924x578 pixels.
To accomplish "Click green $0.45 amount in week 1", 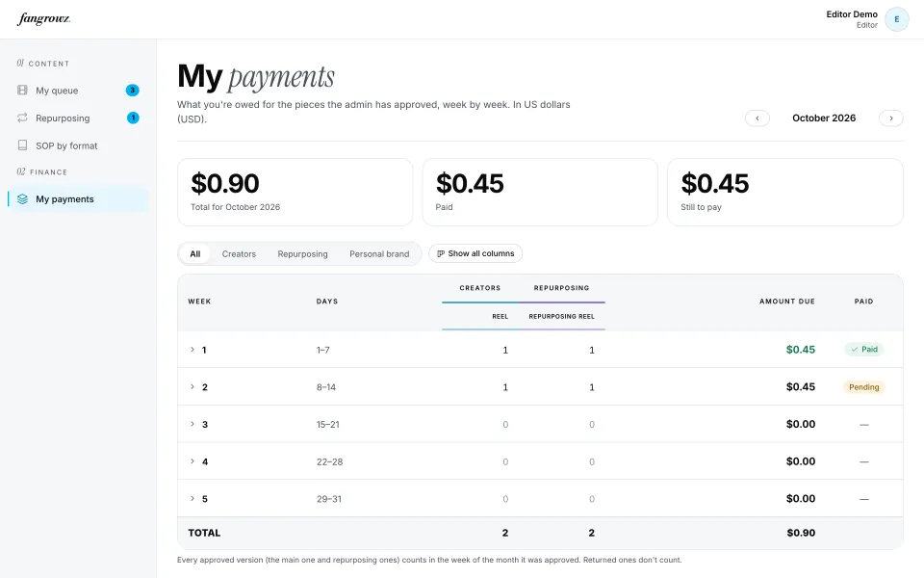I will coord(800,350).
